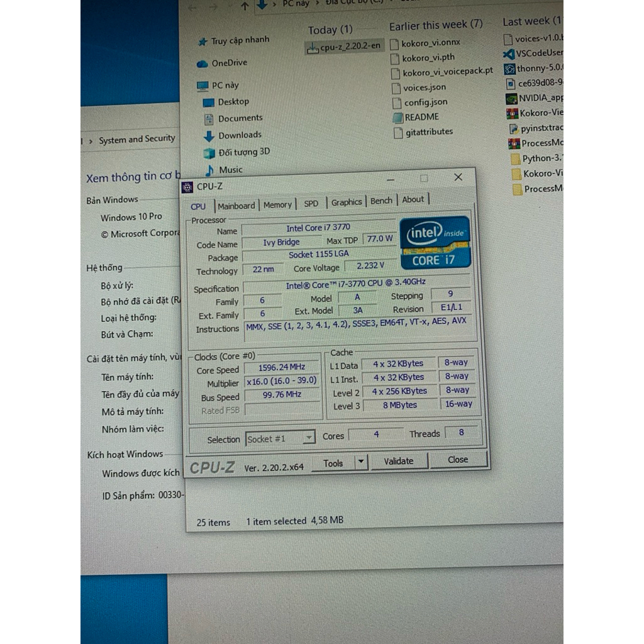Screen dimensions: 644x644
Task: Minimize the CPU-Z window
Action: [391, 179]
